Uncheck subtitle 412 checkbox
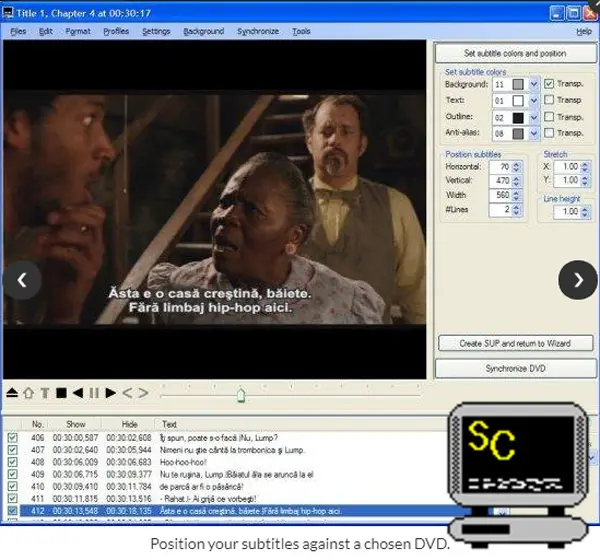Image resolution: width=600 pixels, height=560 pixels. [x=12, y=511]
